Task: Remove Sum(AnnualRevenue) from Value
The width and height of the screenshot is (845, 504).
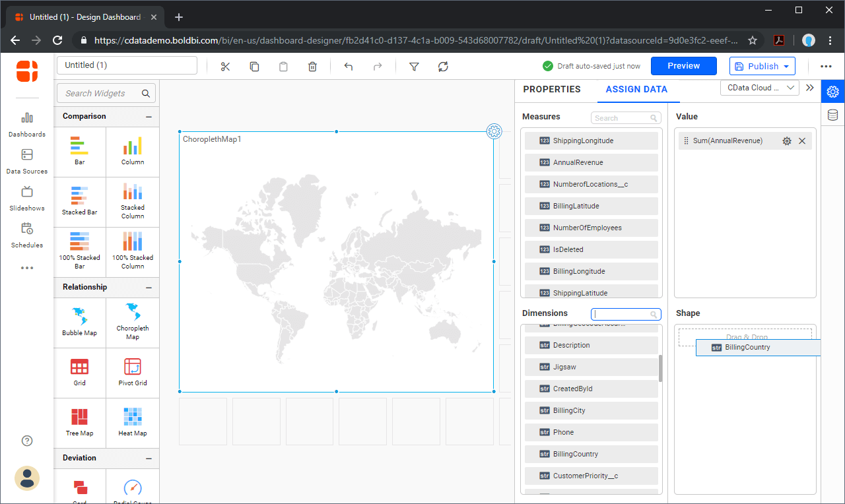Action: coord(802,141)
